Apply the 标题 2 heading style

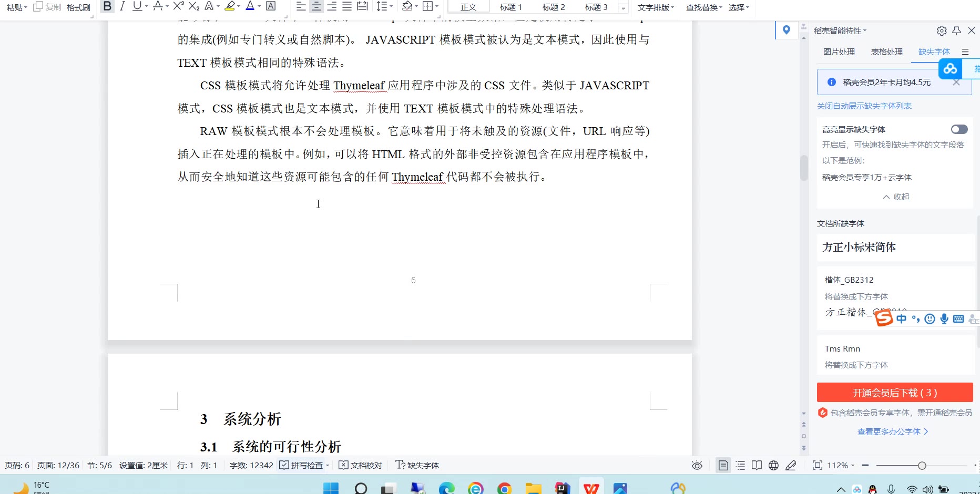(554, 7)
